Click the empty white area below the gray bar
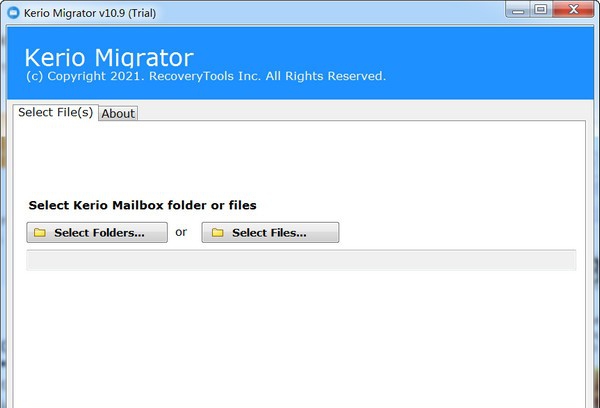600x408 pixels. pos(300,340)
